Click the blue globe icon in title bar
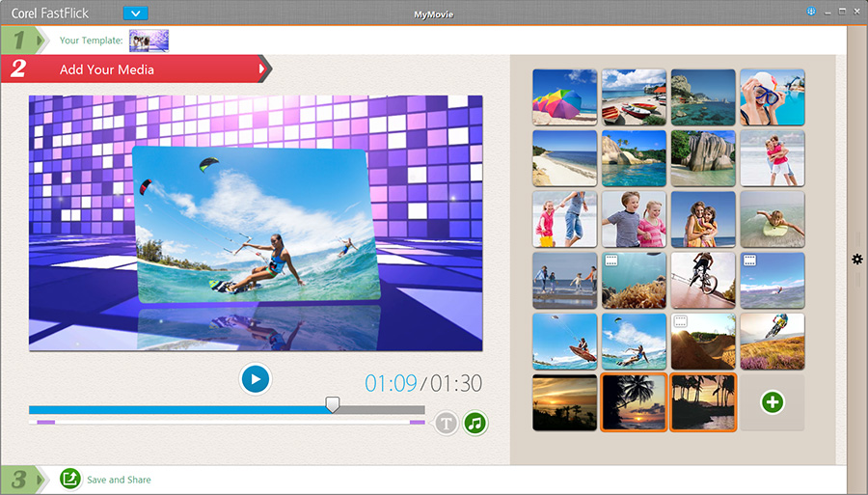The height and width of the screenshot is (495, 868). tap(811, 12)
